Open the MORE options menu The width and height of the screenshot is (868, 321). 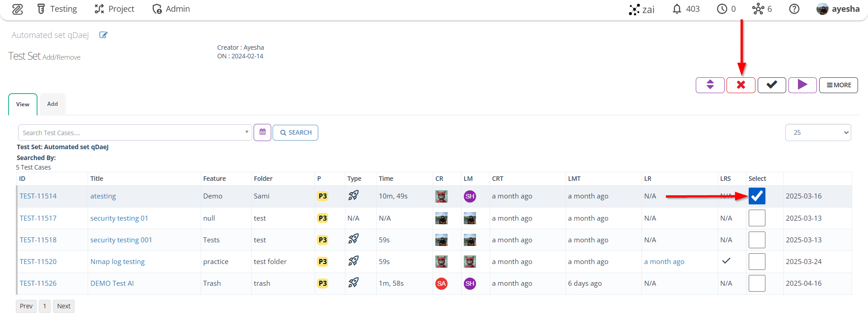click(838, 85)
